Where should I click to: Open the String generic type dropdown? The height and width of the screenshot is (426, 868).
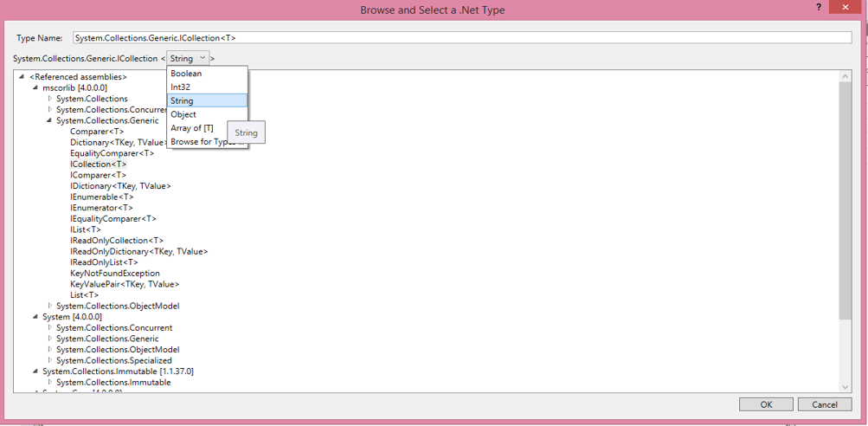coord(188,58)
